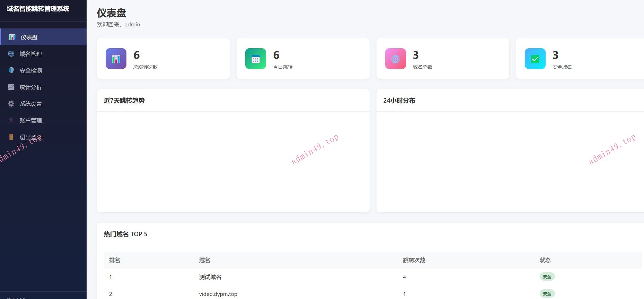Click the pink globe 域名总数 icon

[395, 59]
